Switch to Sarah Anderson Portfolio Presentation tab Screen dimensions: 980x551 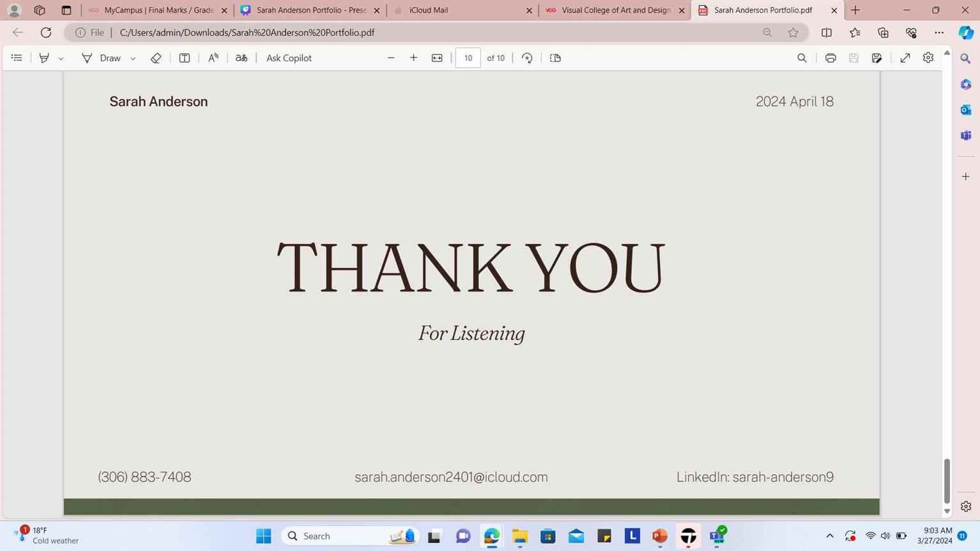[x=310, y=10]
